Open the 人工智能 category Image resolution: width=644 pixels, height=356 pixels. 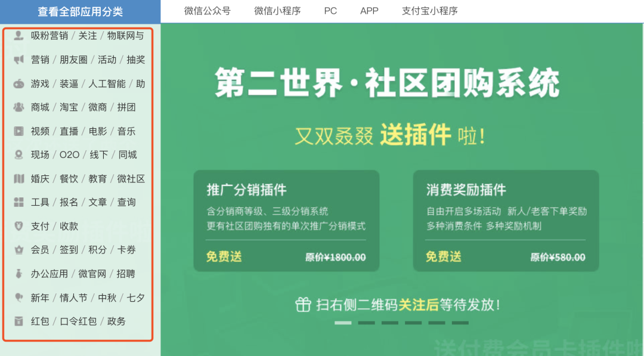click(107, 83)
